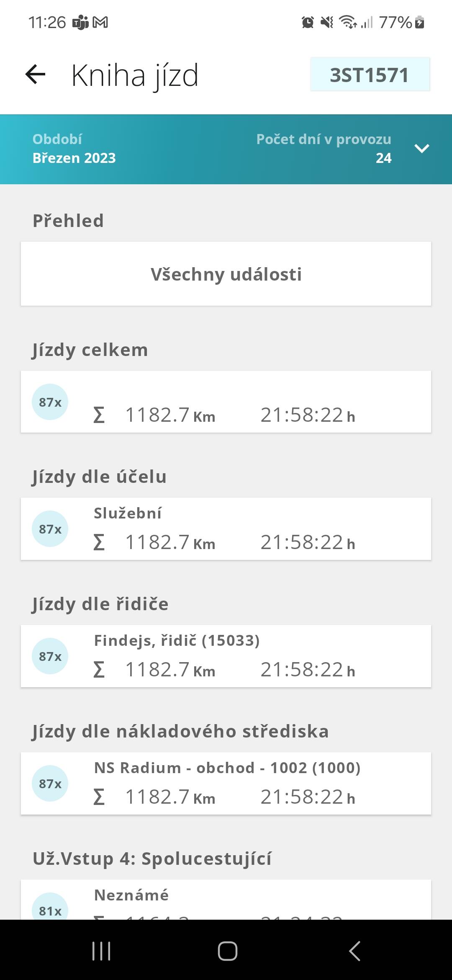
Task: Tap the 87x badge in Služební row
Action: [x=50, y=529]
